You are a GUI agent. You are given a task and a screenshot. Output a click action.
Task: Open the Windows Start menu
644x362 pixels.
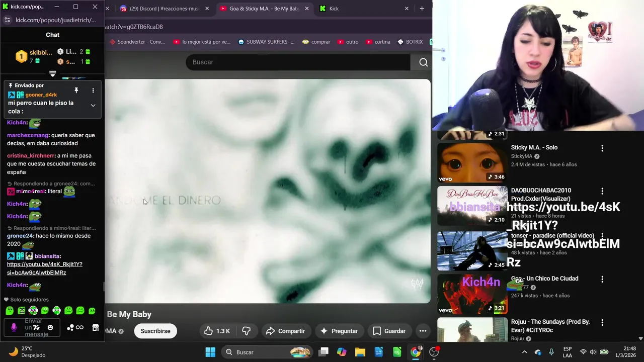tap(210, 352)
